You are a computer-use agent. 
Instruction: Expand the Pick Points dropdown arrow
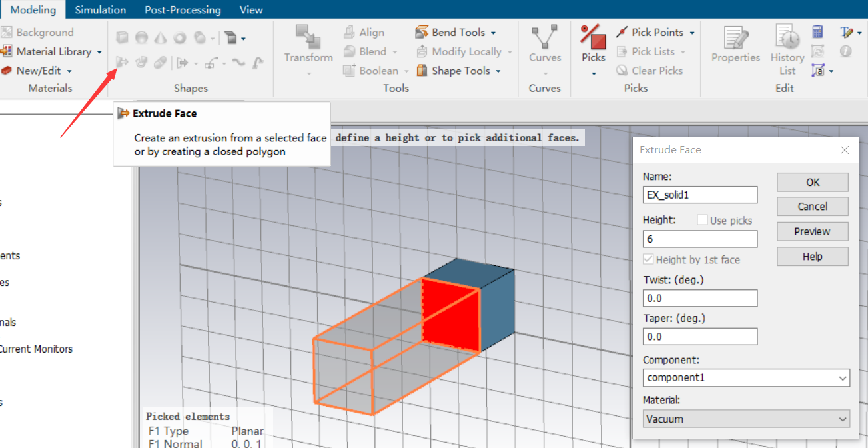691,33
